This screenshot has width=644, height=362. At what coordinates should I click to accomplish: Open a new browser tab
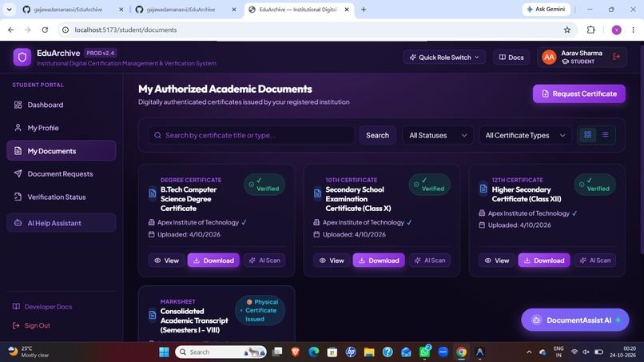[364, 10]
